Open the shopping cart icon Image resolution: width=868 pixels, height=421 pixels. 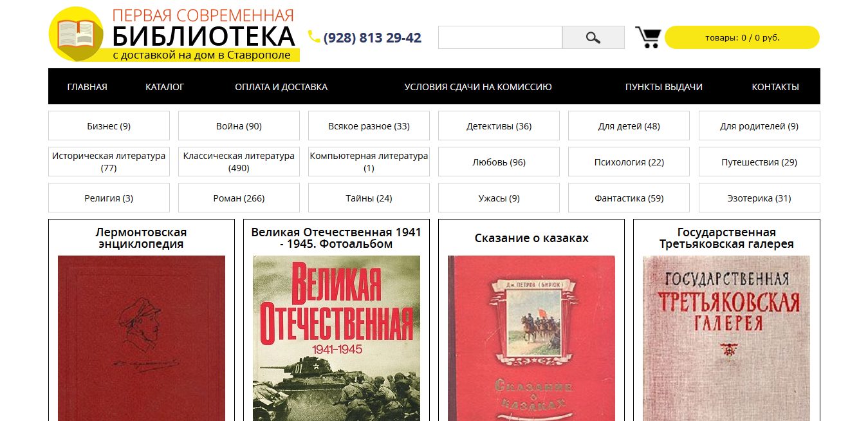click(x=647, y=37)
